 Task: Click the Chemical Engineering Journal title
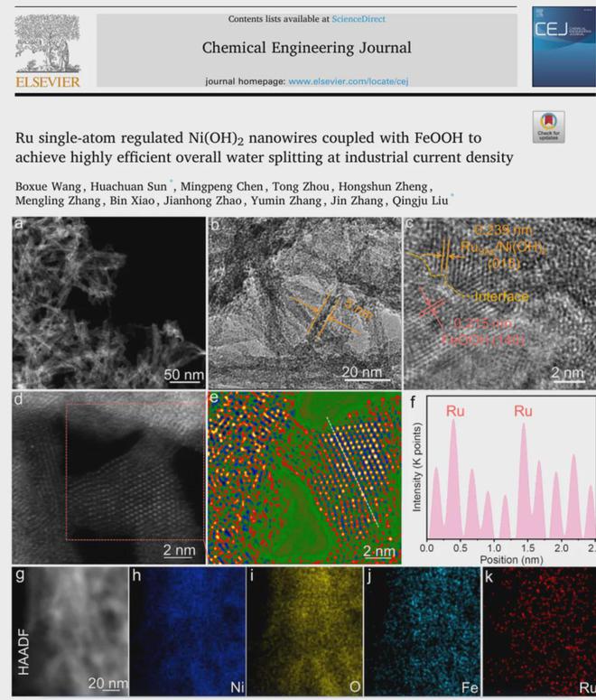307,48
